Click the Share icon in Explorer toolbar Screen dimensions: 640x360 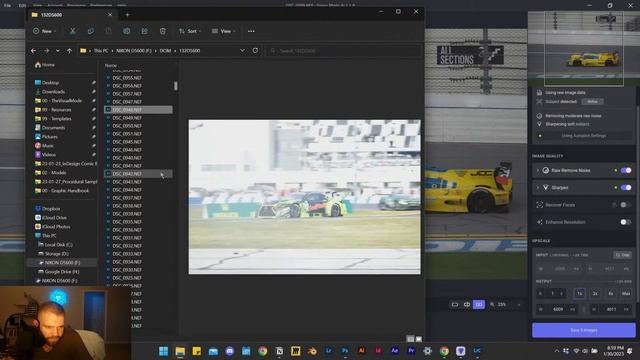(144, 31)
